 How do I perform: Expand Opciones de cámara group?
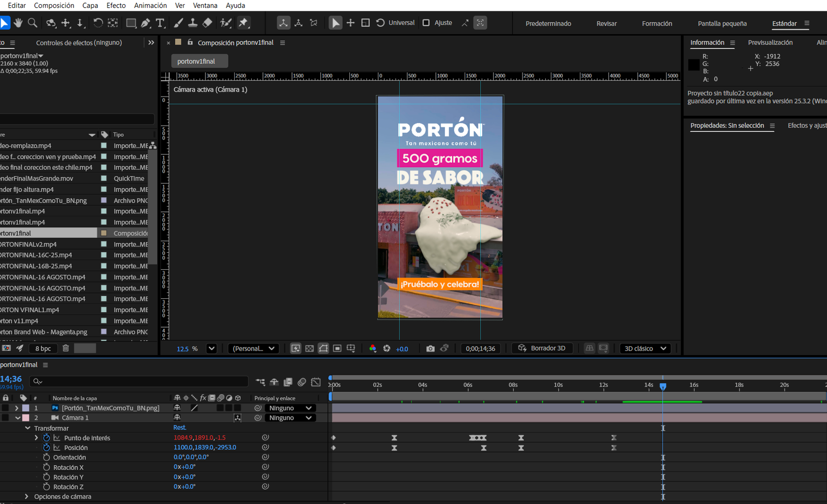point(27,497)
